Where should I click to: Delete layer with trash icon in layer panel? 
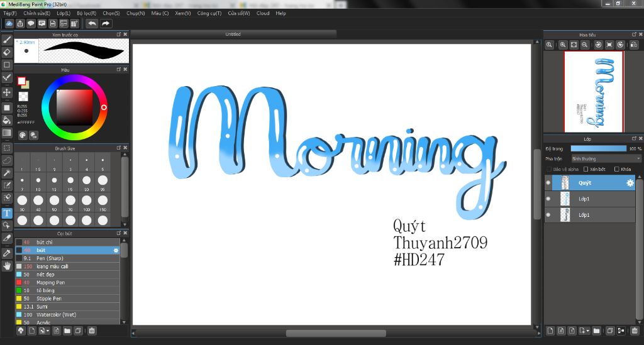(x=635, y=331)
